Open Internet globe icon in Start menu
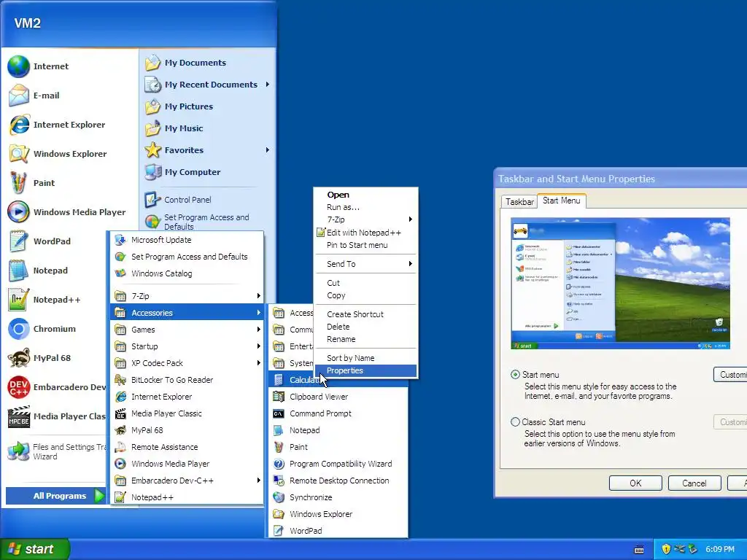This screenshot has width=747, height=560. [x=18, y=66]
